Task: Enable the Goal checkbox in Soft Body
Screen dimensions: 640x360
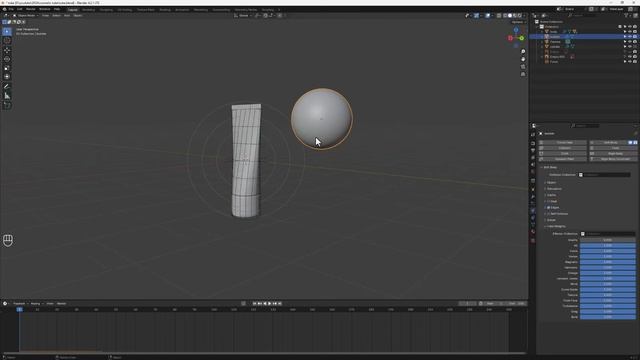Action: (549, 201)
